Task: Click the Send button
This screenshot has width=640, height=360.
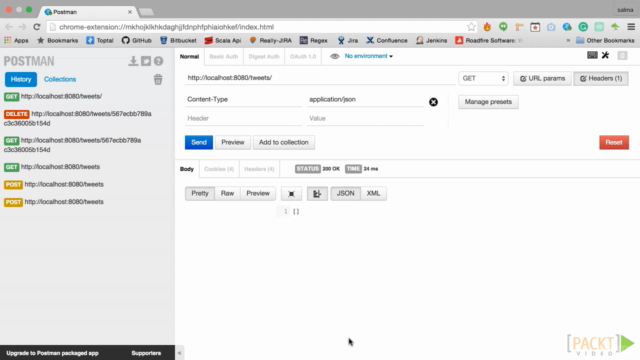Action: coord(199,142)
